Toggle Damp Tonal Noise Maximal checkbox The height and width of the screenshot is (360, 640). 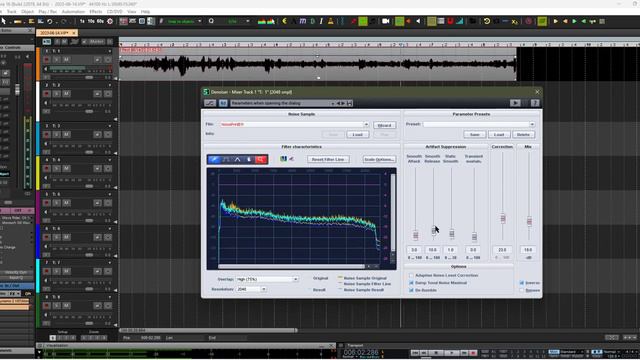pyautogui.click(x=411, y=283)
